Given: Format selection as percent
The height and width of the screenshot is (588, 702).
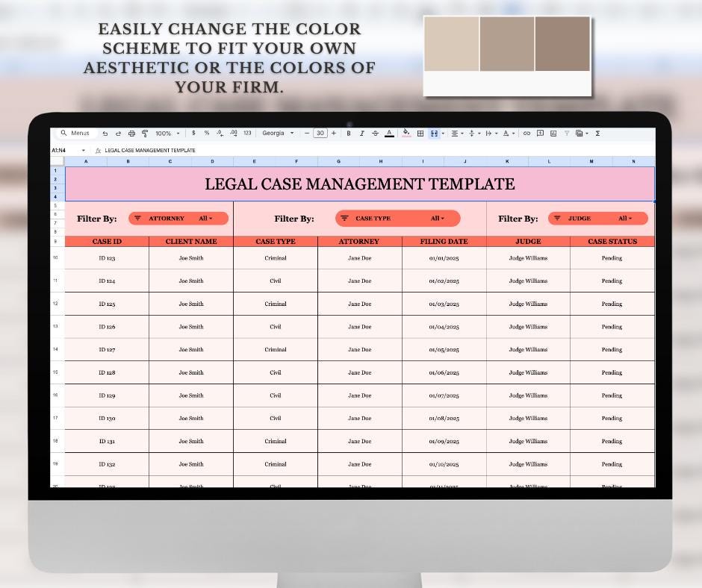Looking at the screenshot, I should (x=205, y=133).
